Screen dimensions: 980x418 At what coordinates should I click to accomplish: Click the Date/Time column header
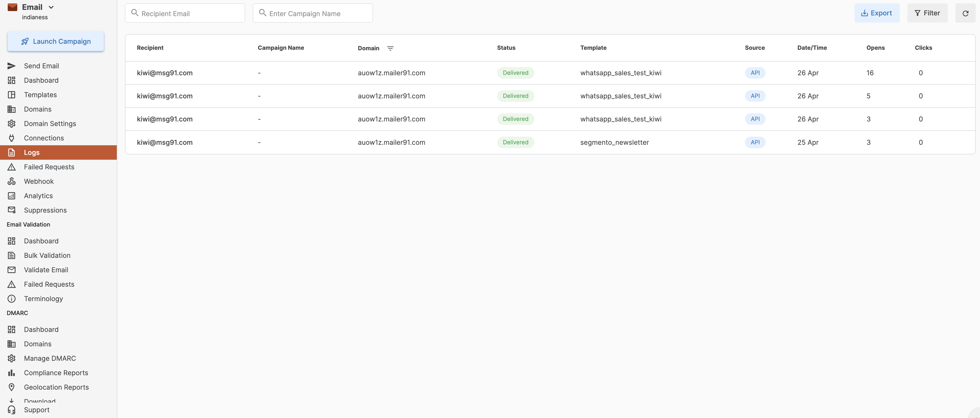812,48
